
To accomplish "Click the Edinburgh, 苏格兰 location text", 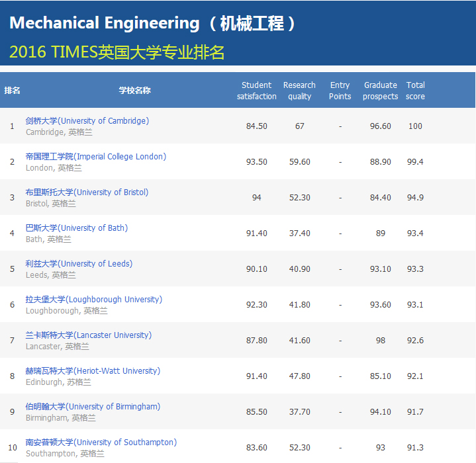I will click(58, 382).
